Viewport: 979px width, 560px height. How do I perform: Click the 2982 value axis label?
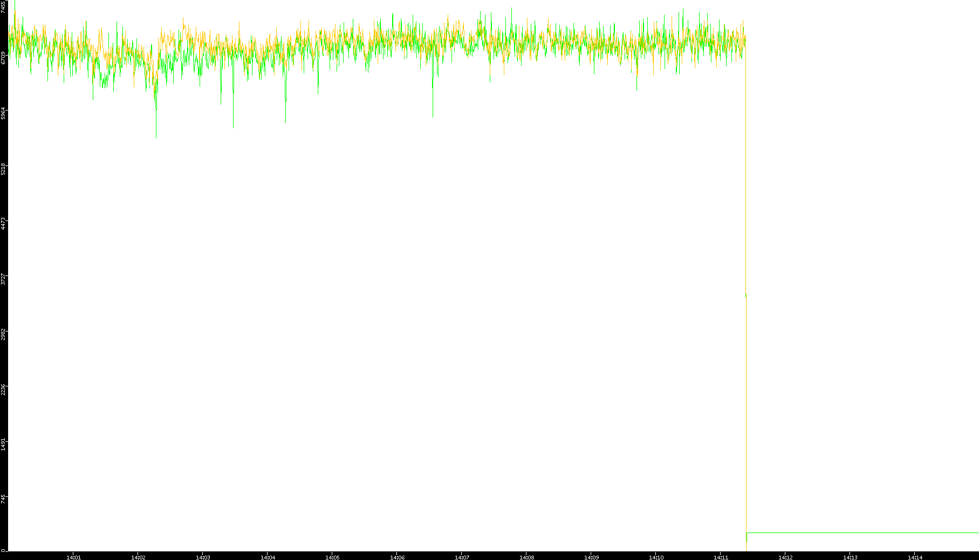tap(4, 334)
